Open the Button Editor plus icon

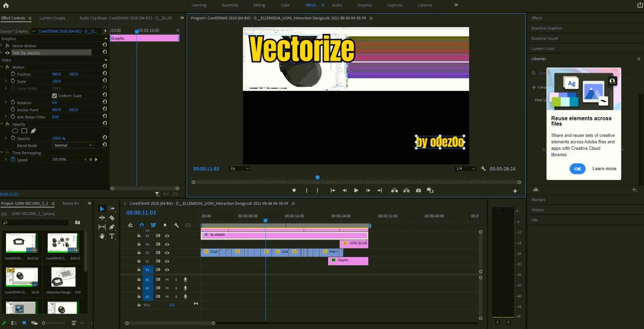tap(515, 191)
